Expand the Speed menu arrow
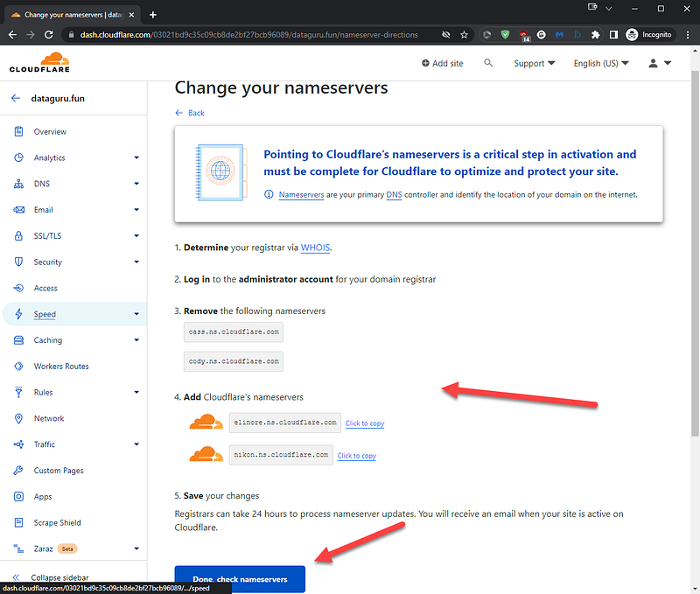This screenshot has width=700, height=594. click(x=136, y=314)
